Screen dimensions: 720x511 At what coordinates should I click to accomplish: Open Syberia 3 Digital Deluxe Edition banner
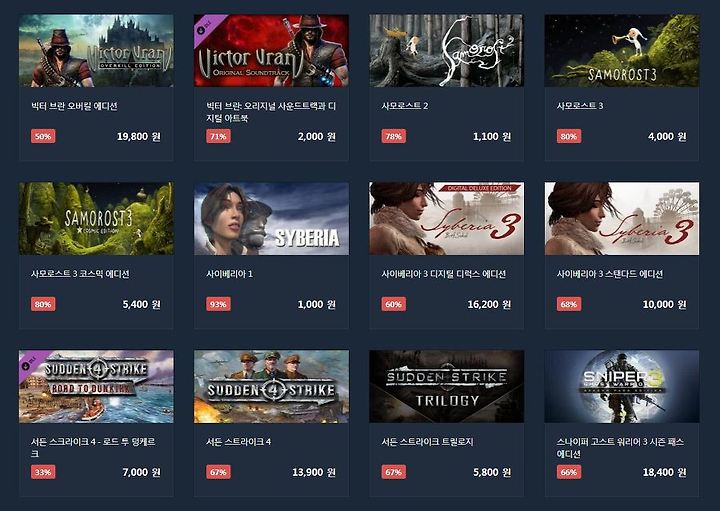click(x=446, y=219)
